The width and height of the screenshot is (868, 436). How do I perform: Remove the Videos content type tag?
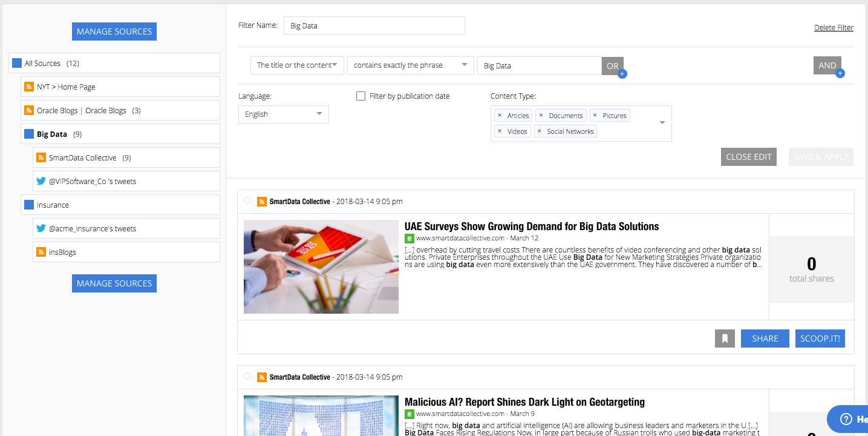click(499, 131)
